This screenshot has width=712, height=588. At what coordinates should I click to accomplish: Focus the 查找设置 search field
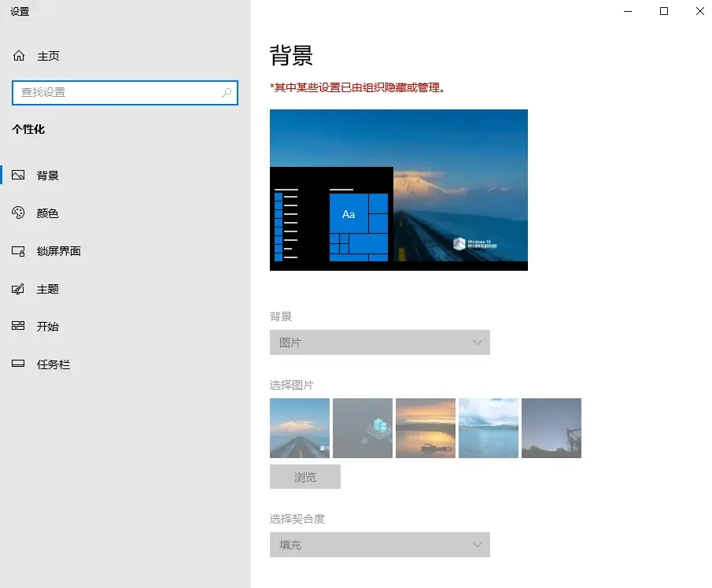[118, 93]
